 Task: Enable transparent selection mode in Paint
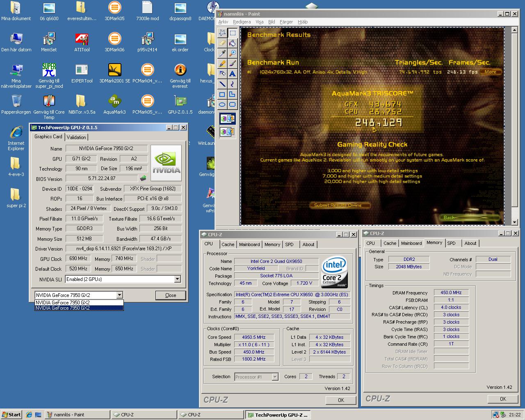click(x=227, y=132)
